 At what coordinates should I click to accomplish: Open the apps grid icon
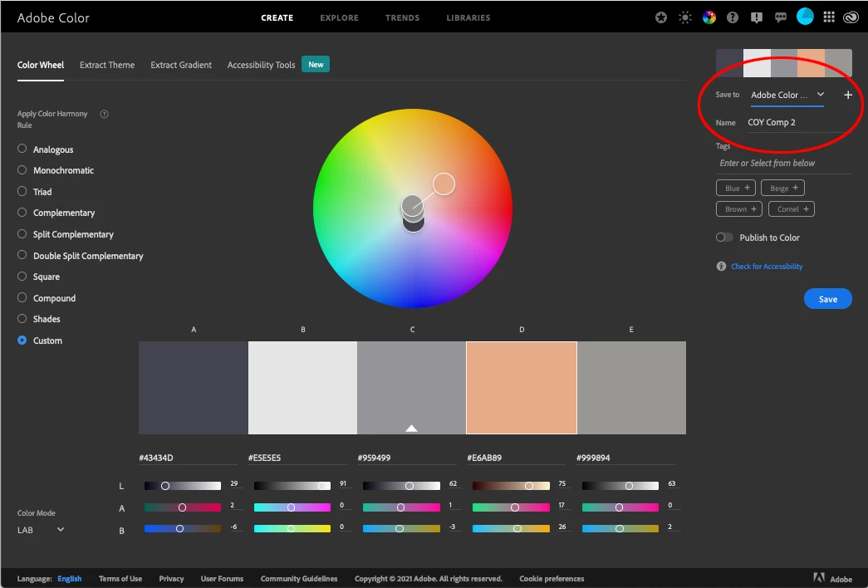click(829, 17)
